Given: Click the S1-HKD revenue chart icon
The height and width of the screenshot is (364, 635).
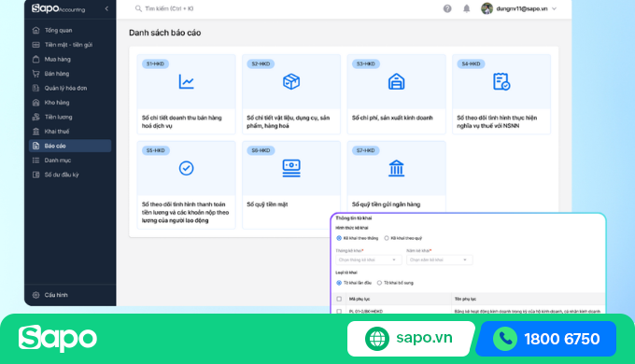Looking at the screenshot, I should [186, 82].
